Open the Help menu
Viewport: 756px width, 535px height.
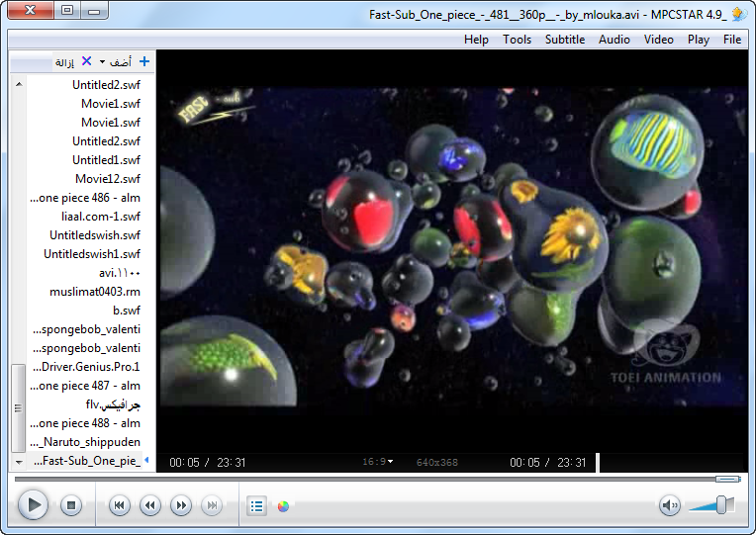point(476,40)
